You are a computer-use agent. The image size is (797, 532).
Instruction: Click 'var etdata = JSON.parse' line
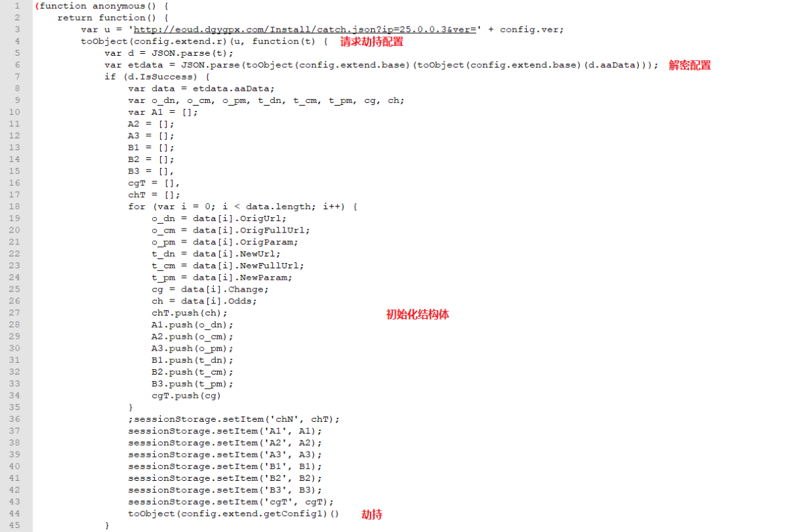point(381,65)
